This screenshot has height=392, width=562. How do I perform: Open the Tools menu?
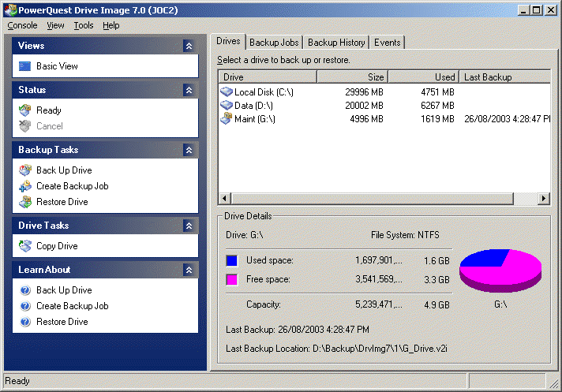coord(84,25)
